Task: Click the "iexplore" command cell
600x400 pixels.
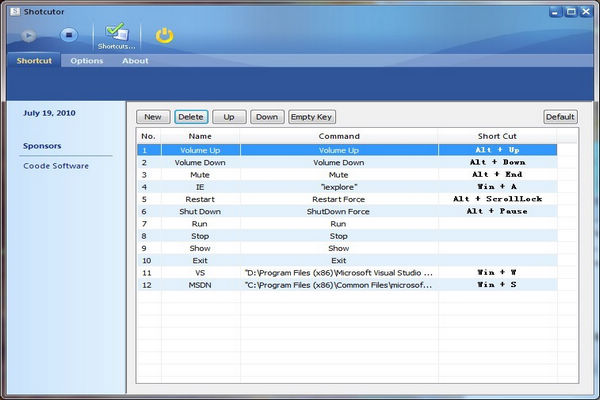Action: (x=339, y=187)
